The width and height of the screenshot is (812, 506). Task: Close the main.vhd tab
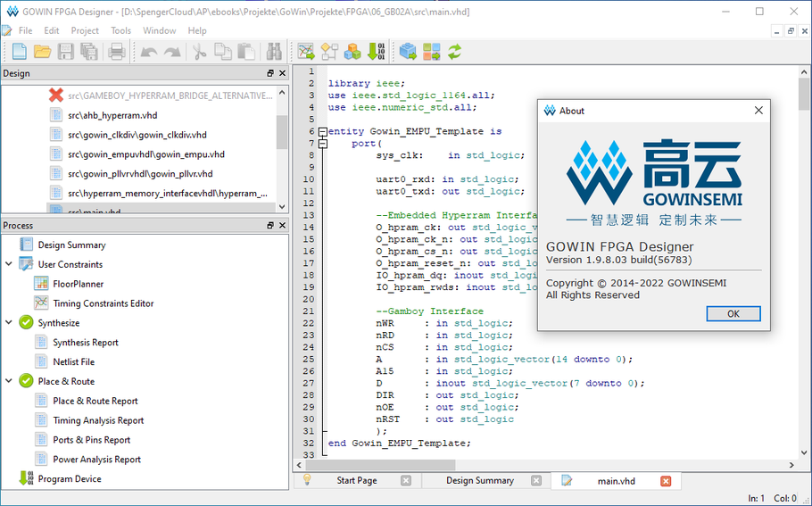[x=666, y=481]
